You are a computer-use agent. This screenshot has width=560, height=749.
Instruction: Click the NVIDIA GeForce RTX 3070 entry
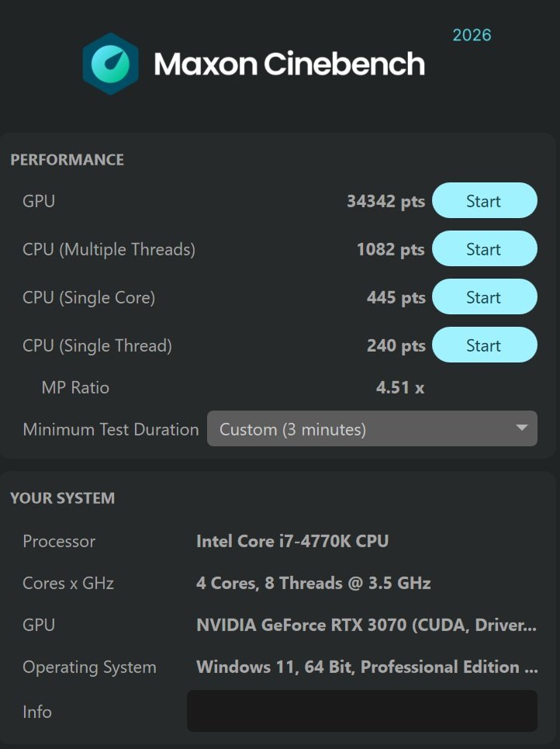pyautogui.click(x=366, y=625)
